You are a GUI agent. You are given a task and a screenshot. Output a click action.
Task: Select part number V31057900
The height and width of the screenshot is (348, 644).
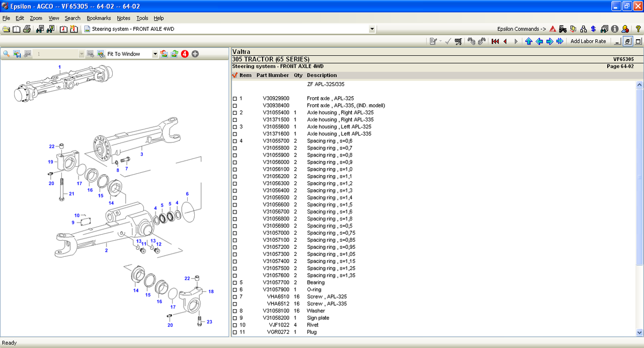[x=276, y=290]
